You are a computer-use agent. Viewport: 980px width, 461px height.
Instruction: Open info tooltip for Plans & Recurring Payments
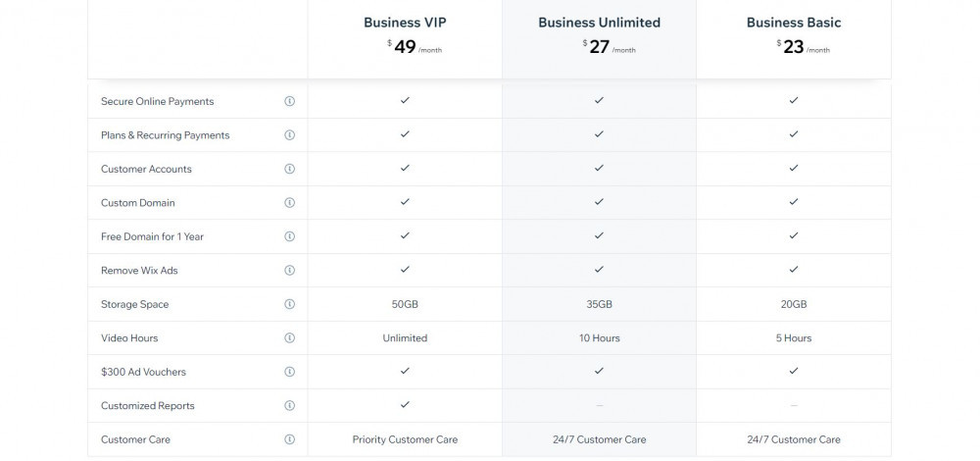(289, 135)
